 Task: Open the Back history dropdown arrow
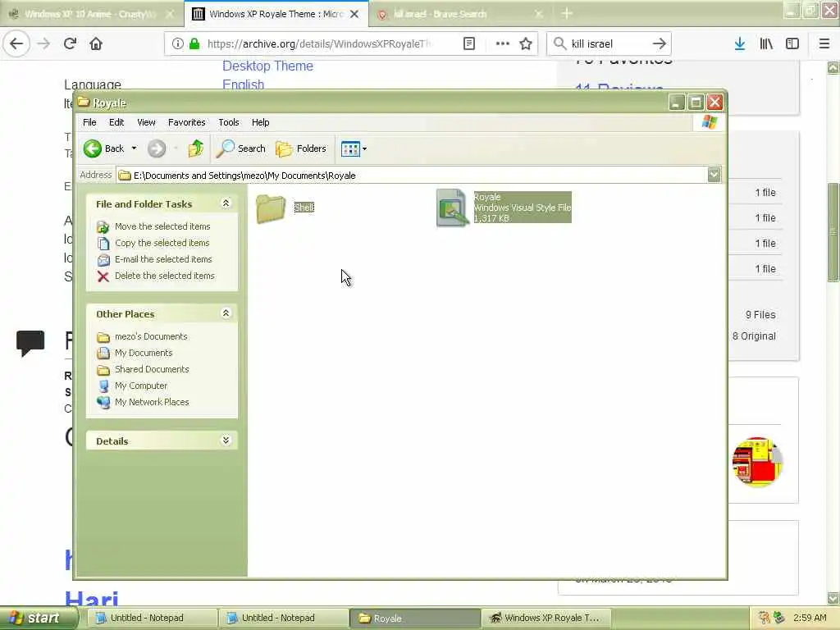coord(134,148)
